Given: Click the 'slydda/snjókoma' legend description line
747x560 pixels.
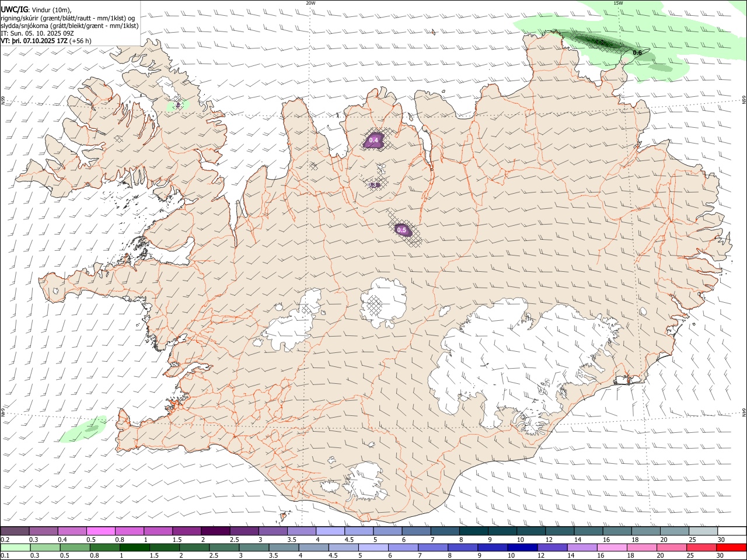Looking at the screenshot, I should pyautogui.click(x=69, y=26).
